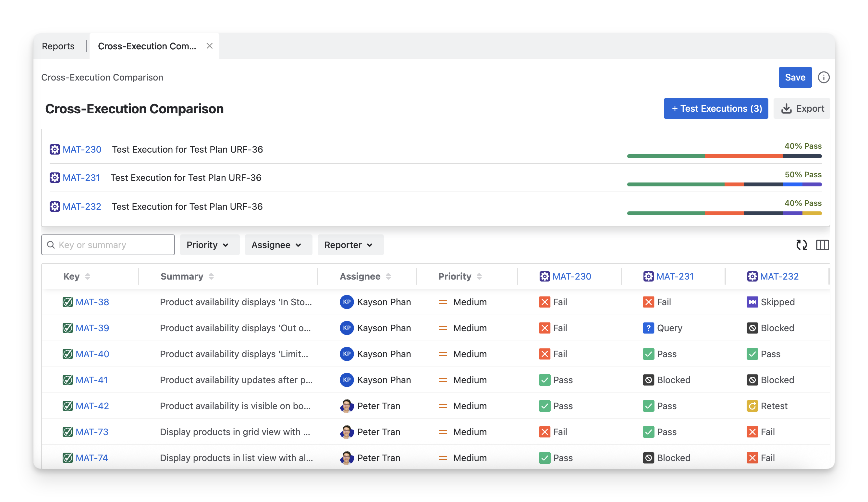Screen dimensions: 868x502
Task: Click the refresh arrows icon
Action: [801, 245]
